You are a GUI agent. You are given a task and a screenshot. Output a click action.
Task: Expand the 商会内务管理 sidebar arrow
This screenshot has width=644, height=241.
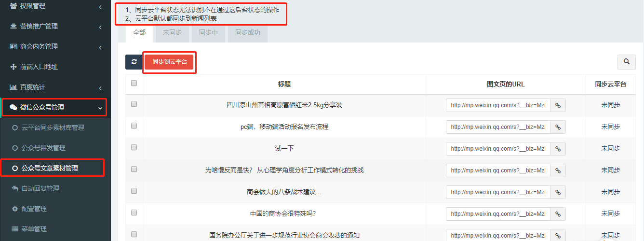point(100,47)
